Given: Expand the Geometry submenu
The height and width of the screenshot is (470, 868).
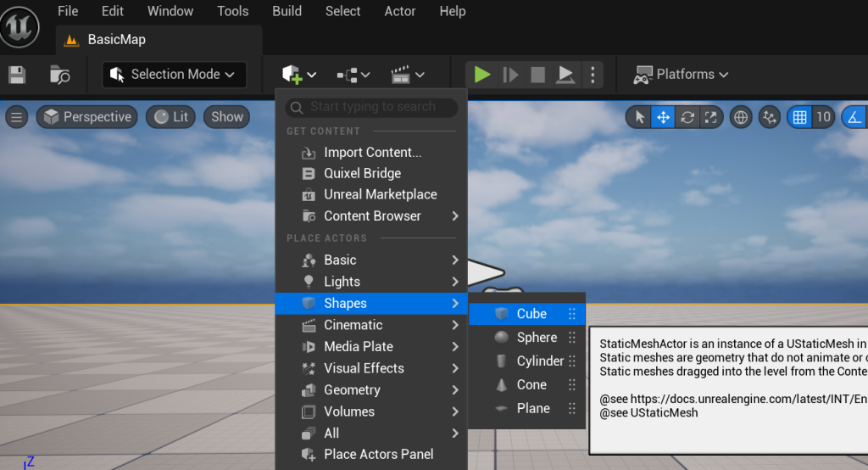Looking at the screenshot, I should (371, 389).
